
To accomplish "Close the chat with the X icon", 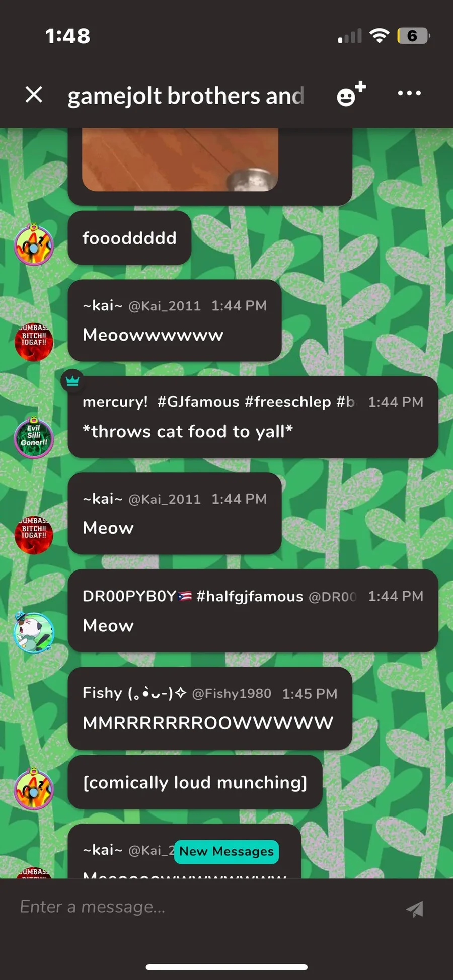I will pos(34,94).
